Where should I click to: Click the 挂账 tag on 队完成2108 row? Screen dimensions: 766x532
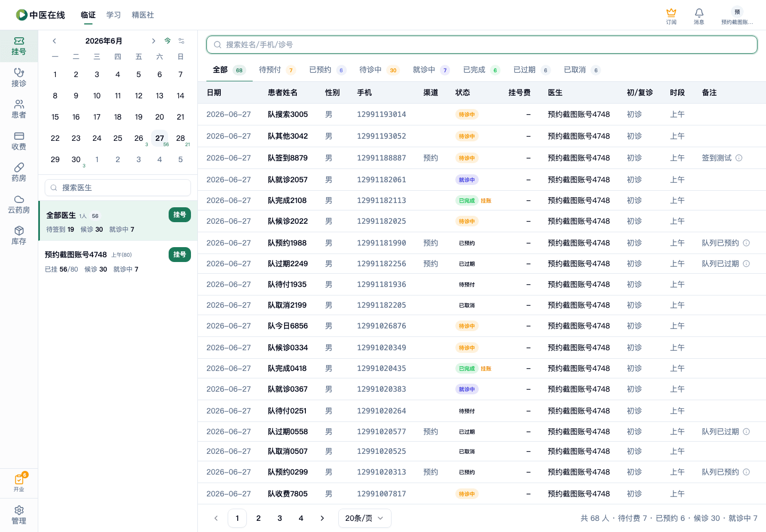point(486,200)
